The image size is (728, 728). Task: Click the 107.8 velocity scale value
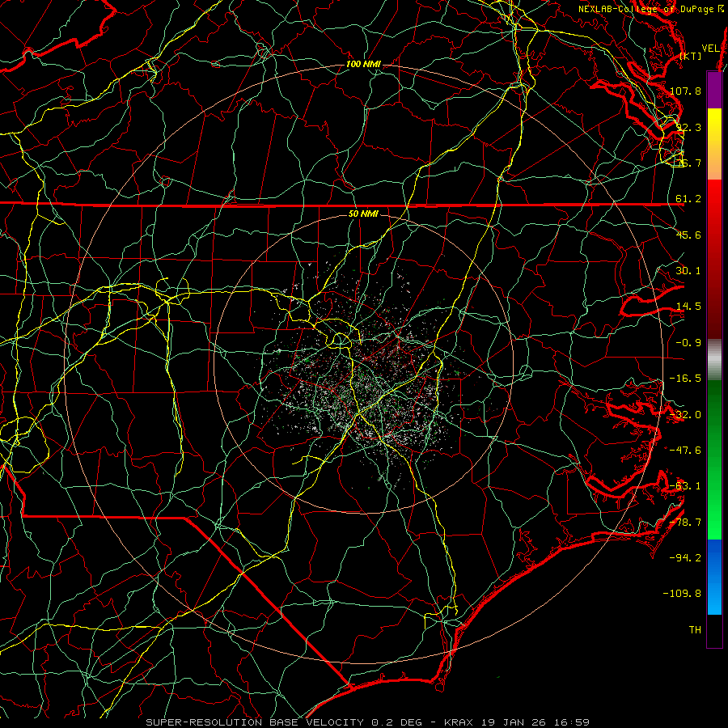click(x=685, y=91)
